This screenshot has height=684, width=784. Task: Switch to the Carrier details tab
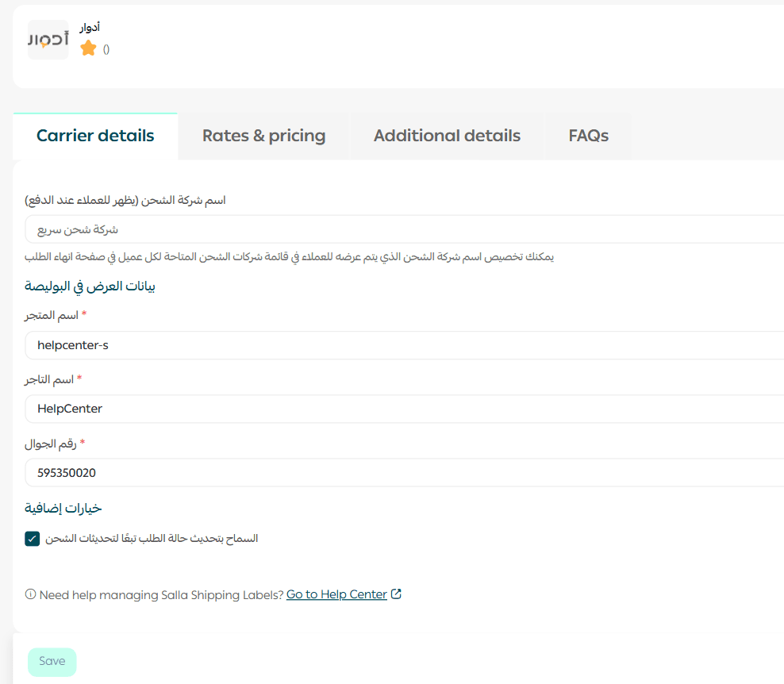95,136
